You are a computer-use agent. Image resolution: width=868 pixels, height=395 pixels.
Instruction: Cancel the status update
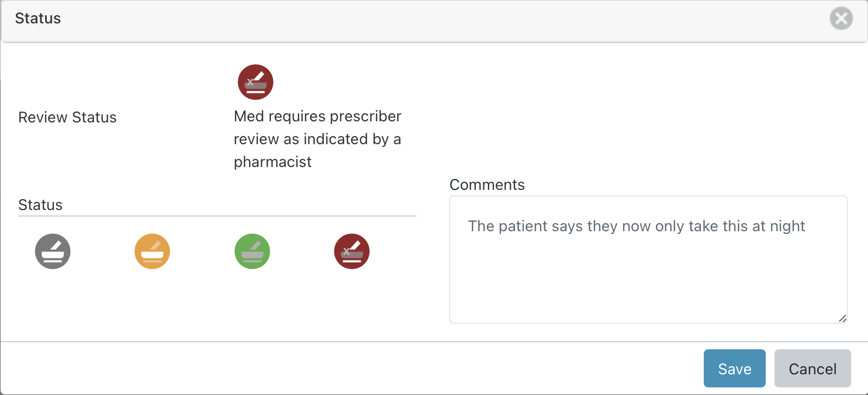coord(813,368)
